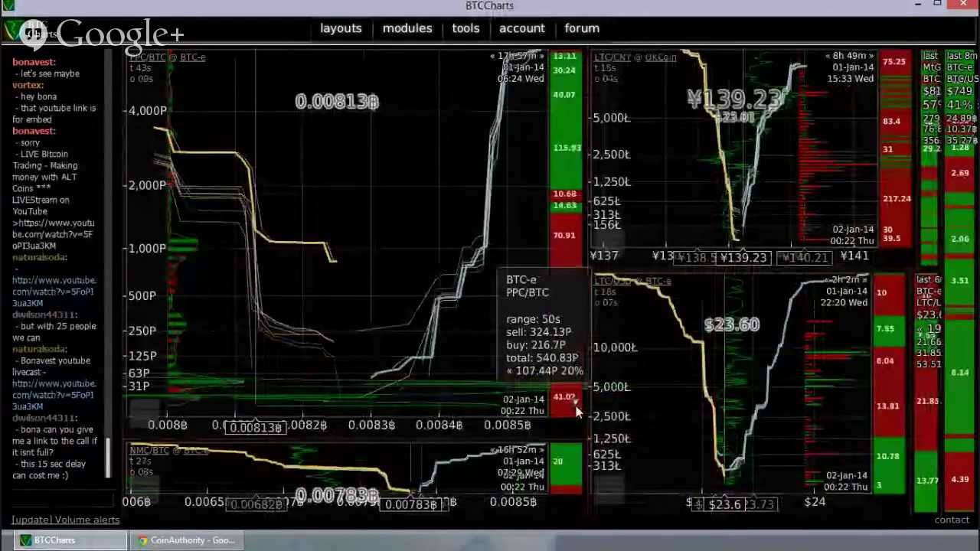
Task: Click the 10,000Ł axis label on LTC/USD chart
Action: click(615, 347)
